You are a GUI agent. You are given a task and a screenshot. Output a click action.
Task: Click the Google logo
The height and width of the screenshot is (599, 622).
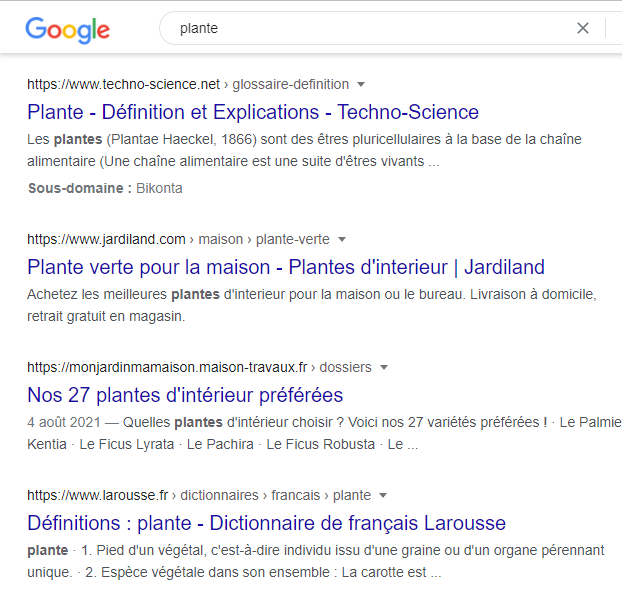point(67,30)
